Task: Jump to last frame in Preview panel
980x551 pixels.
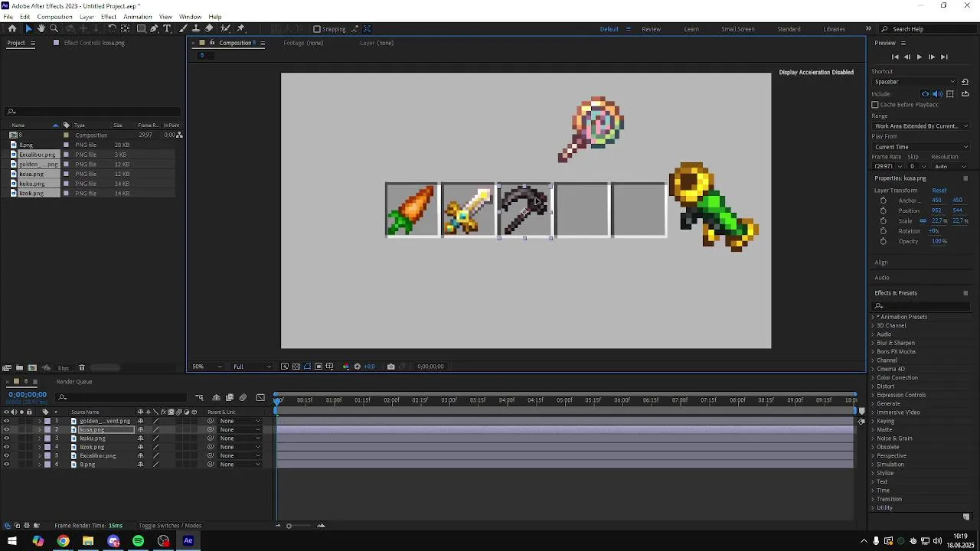Action: coord(944,57)
